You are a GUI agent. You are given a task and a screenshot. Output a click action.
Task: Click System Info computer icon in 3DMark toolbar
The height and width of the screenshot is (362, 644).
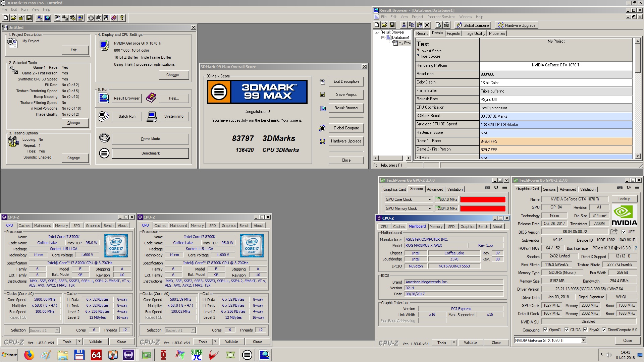point(39,18)
